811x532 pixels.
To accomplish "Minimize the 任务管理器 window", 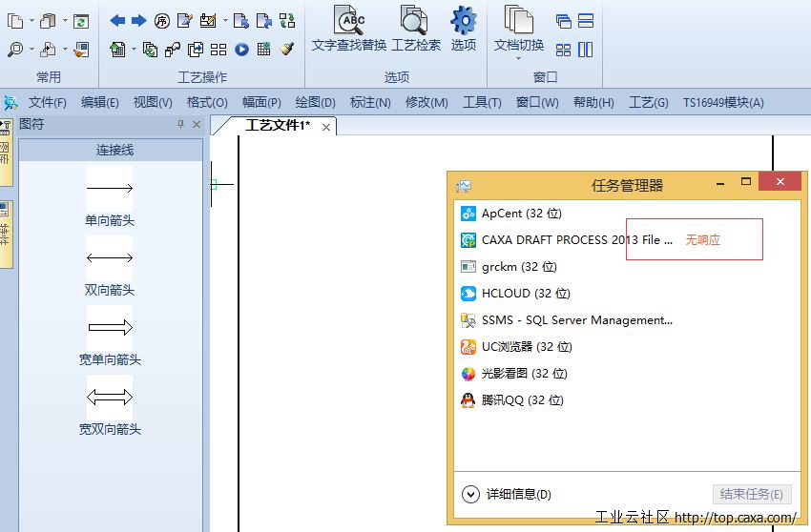I will (x=720, y=183).
